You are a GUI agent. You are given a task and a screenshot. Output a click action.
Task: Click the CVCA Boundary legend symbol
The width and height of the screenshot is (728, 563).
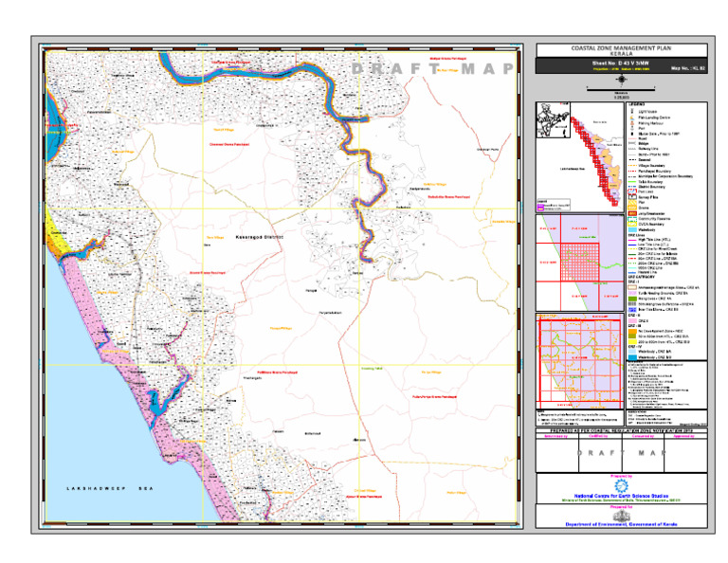click(x=632, y=225)
